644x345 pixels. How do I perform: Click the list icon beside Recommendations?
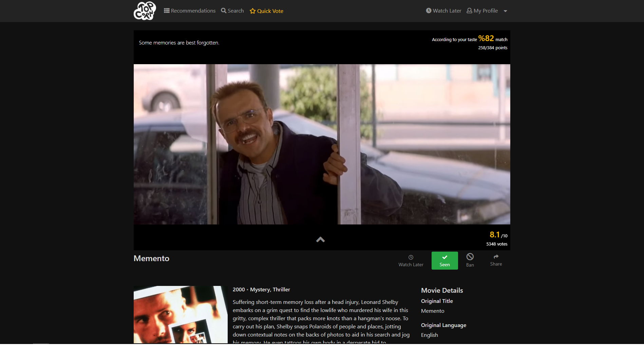click(x=167, y=11)
